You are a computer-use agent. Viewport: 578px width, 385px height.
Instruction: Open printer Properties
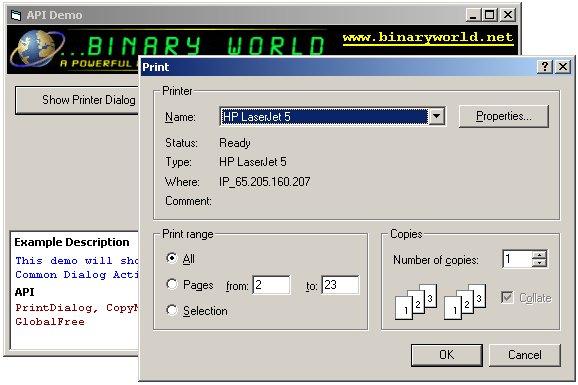(504, 117)
